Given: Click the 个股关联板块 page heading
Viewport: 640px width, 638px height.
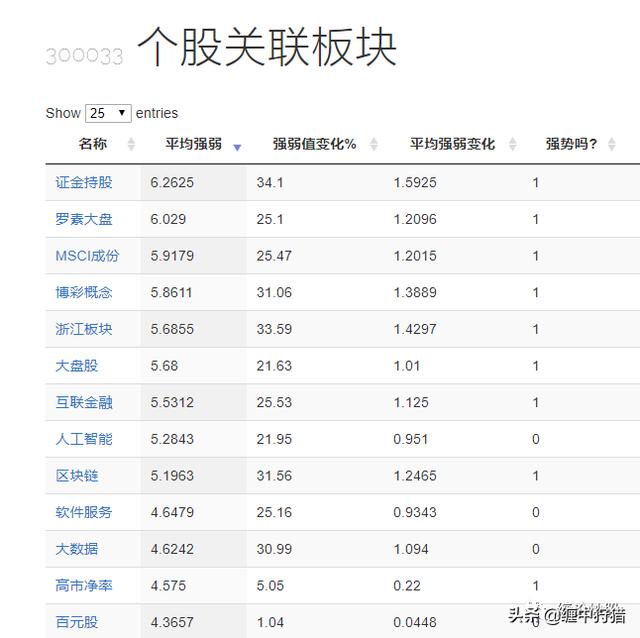Looking at the screenshot, I should pos(266,48).
